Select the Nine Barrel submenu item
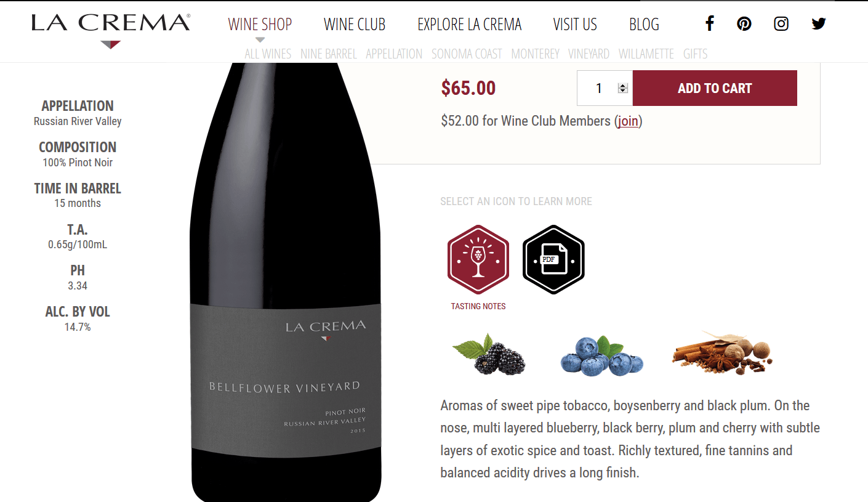This screenshot has width=868, height=502. (329, 54)
